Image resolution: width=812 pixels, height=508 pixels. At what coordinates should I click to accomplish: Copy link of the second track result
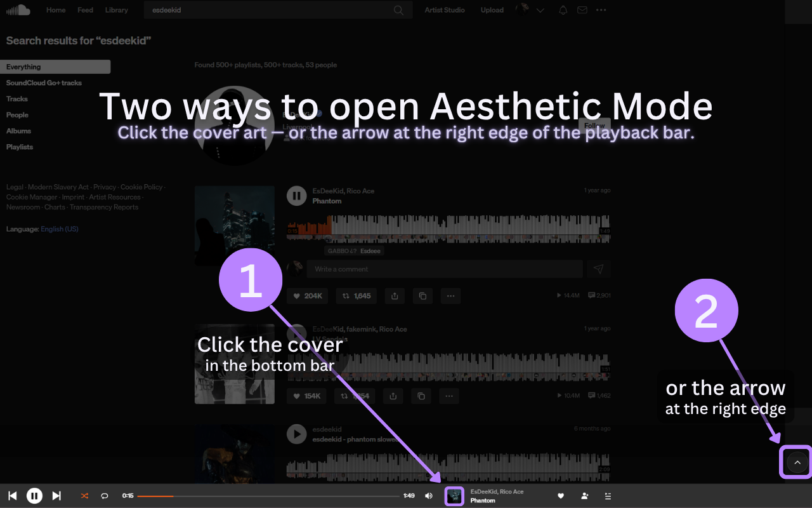point(421,396)
